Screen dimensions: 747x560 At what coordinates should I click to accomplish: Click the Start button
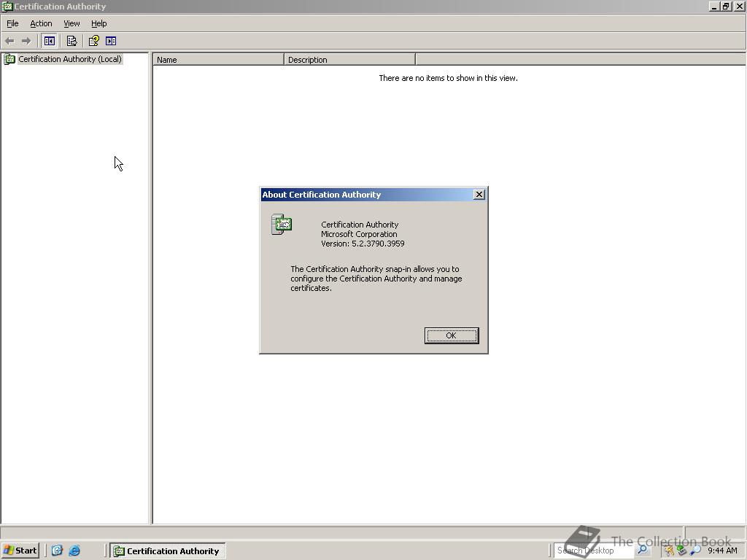[x=20, y=551]
